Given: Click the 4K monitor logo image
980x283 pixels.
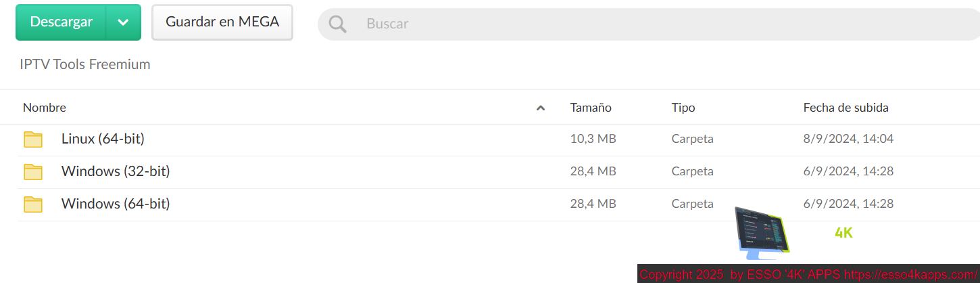Looking at the screenshot, I should coord(762,233).
